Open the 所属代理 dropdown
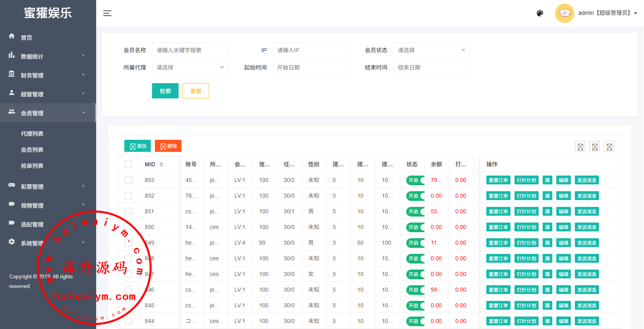This screenshot has height=329, width=644. 190,67
